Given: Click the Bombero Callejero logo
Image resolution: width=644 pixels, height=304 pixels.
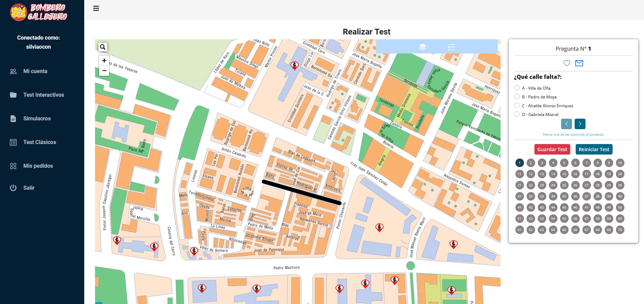Looking at the screenshot, I should pos(39,12).
